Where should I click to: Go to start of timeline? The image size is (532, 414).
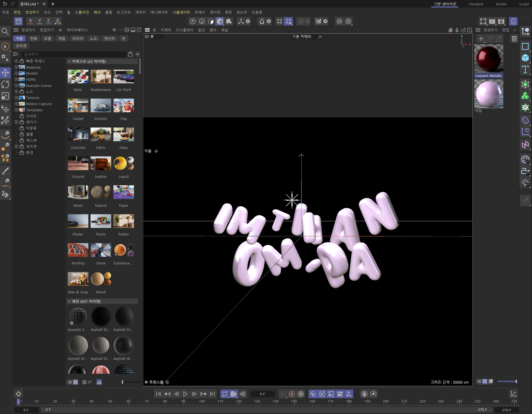pos(158,394)
